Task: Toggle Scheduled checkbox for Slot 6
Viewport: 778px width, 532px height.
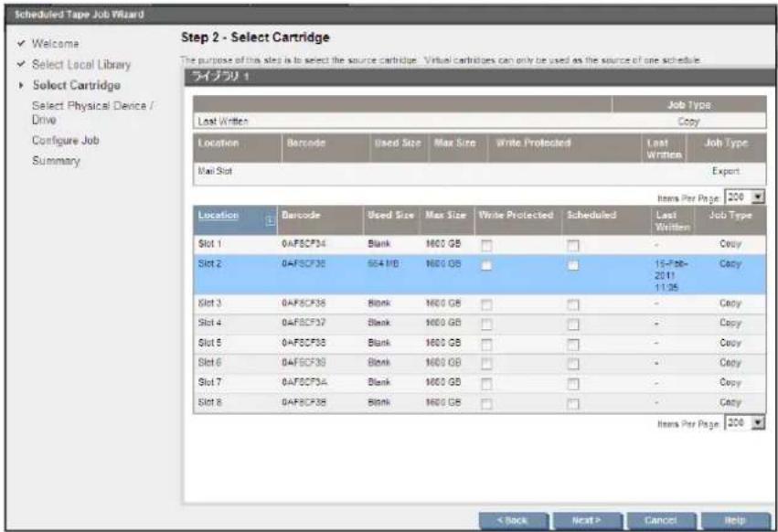Action: (x=573, y=364)
